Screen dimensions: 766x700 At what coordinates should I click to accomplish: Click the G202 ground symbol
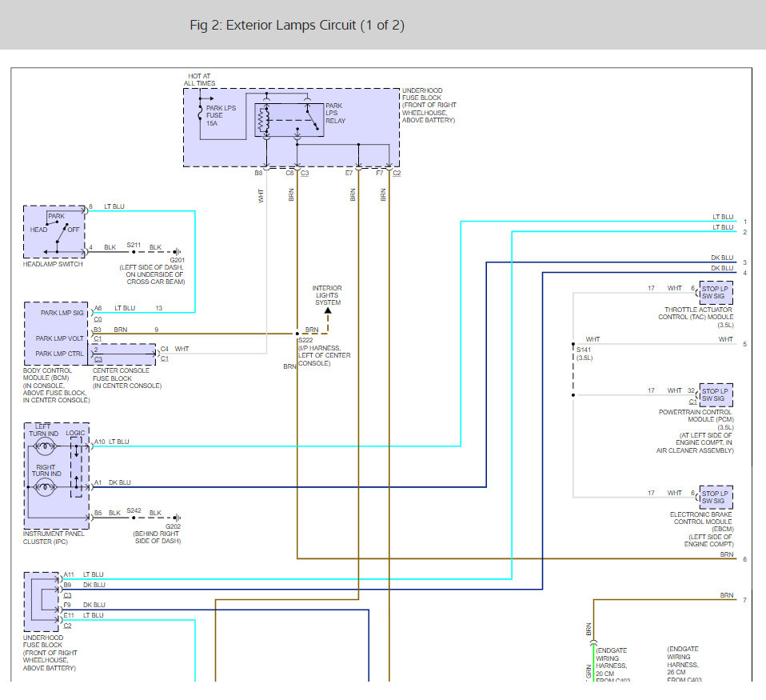[175, 518]
